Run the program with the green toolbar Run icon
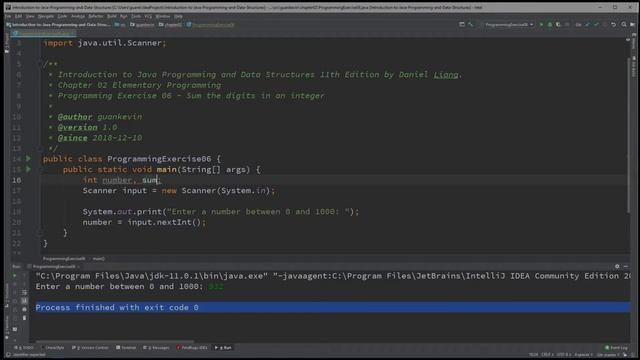 [541, 24]
